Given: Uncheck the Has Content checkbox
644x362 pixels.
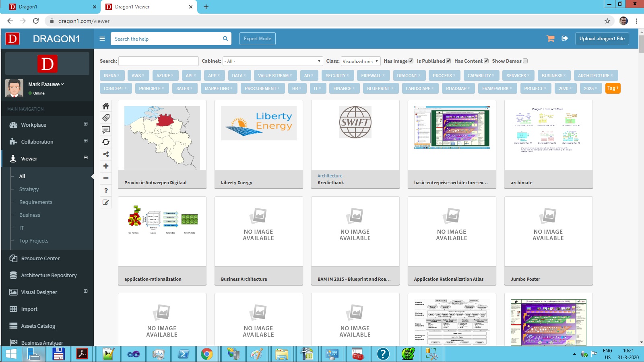Looking at the screenshot, I should coord(486,61).
